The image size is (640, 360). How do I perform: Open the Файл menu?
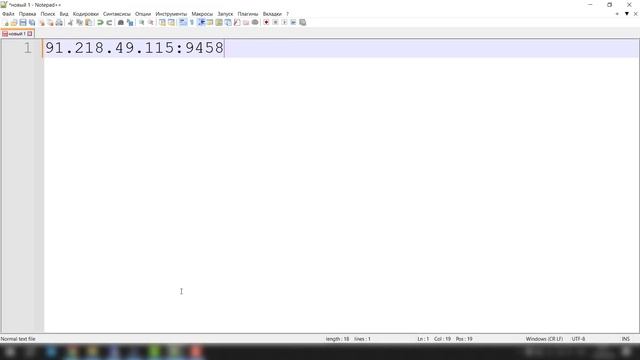[x=8, y=14]
